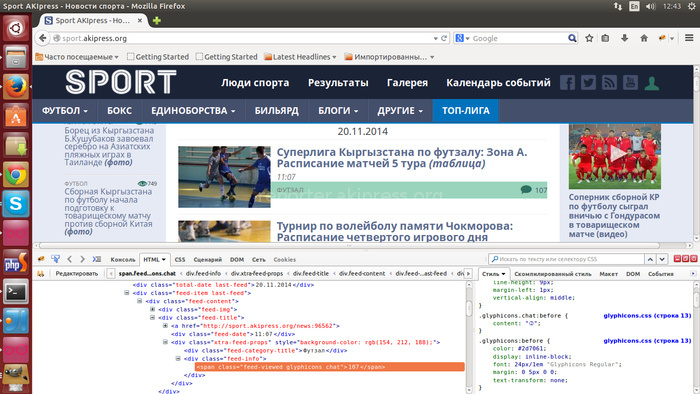Activate the Firebug element inspector tool
Screen dimensions: 700x394
(x=55, y=259)
